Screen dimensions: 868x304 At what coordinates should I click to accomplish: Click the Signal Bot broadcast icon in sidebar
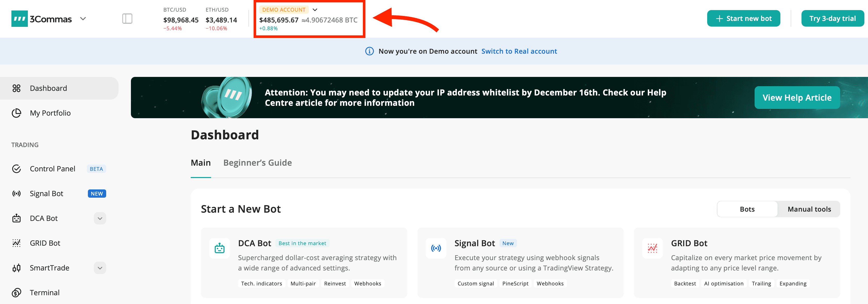[x=16, y=194]
